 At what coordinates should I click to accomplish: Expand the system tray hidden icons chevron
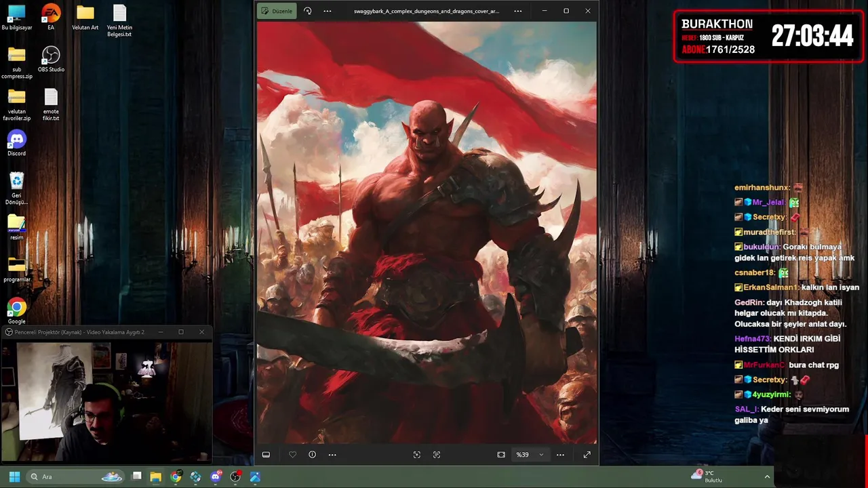click(768, 476)
